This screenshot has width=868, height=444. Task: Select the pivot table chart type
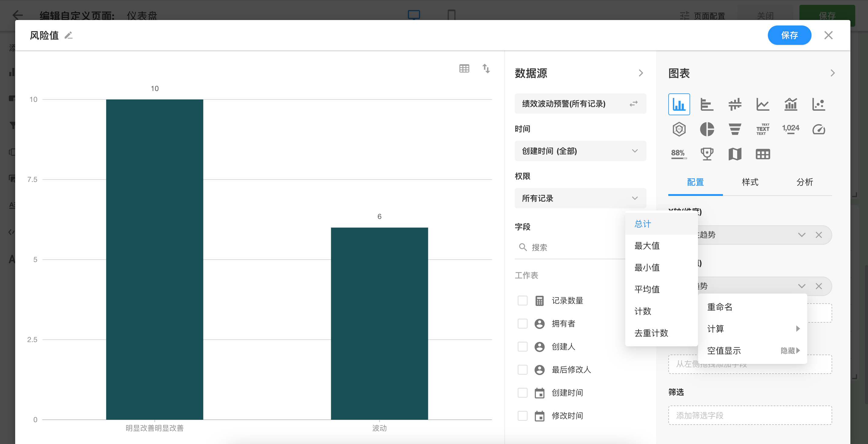coord(762,154)
